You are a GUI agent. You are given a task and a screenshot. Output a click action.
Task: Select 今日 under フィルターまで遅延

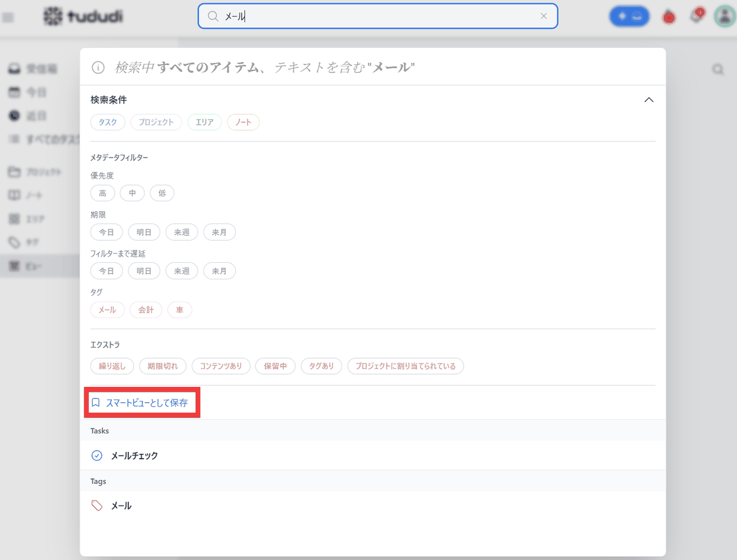106,271
